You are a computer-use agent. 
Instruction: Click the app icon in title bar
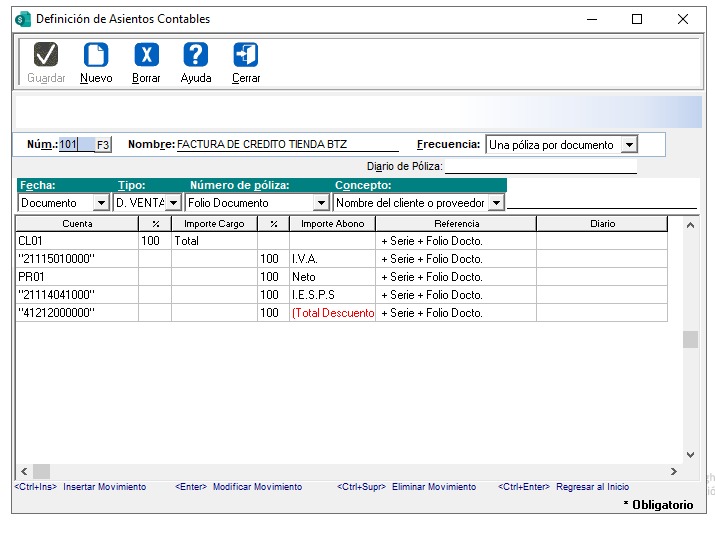pyautogui.click(x=23, y=19)
